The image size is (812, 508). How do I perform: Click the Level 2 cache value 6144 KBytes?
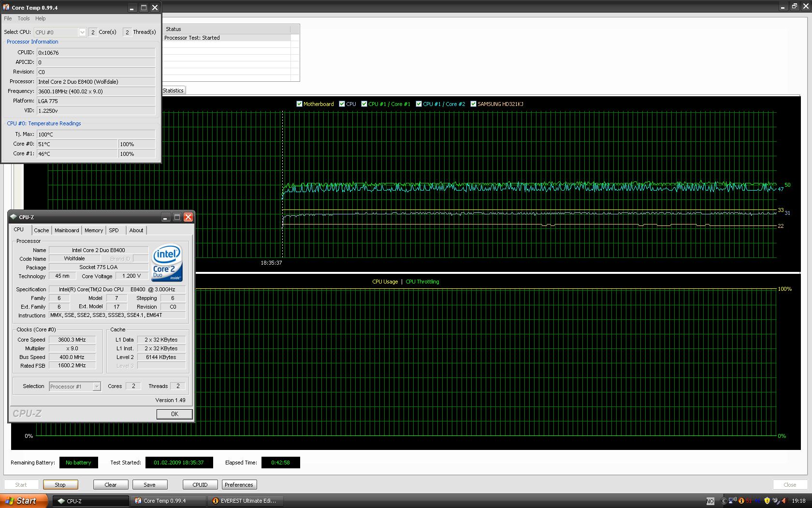tap(161, 357)
